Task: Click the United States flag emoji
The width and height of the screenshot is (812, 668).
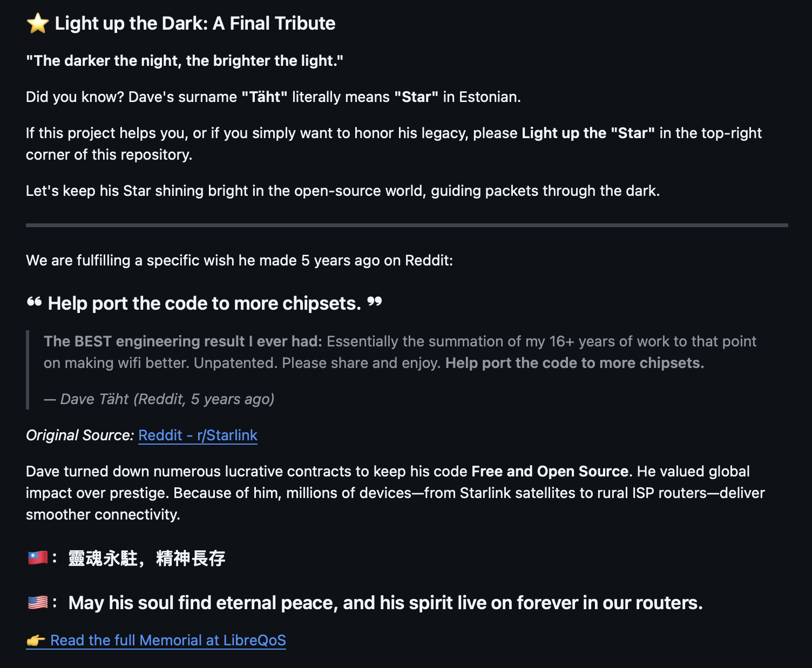Action: pyautogui.click(x=38, y=602)
